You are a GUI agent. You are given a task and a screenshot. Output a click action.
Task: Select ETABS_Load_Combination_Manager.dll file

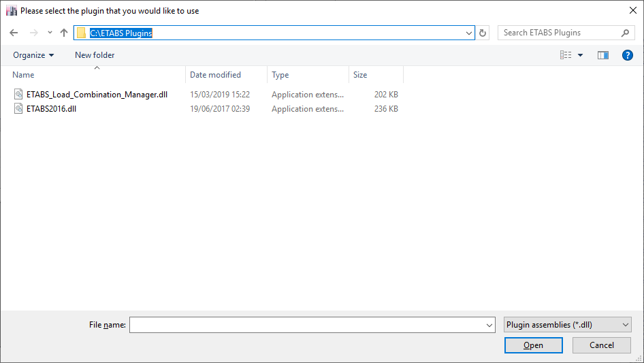click(97, 95)
